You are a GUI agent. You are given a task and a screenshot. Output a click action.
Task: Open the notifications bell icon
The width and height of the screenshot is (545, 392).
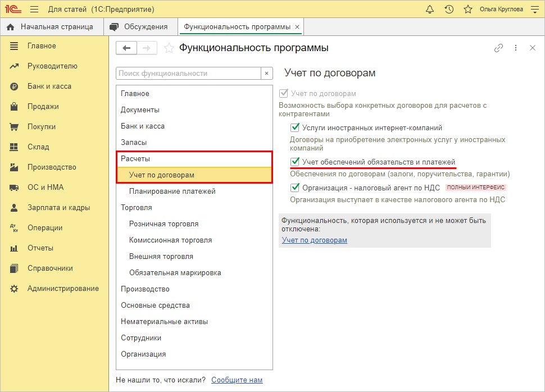pos(430,10)
